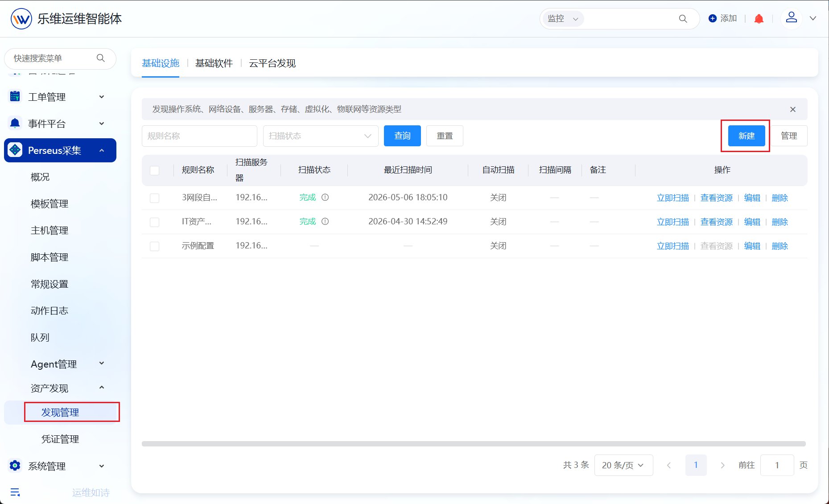Click the blue plus 添加 icon
This screenshot has height=504, width=829.
coord(713,18)
